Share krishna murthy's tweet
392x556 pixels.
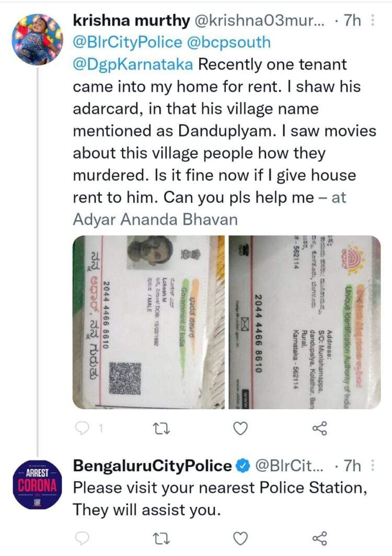coord(319,429)
